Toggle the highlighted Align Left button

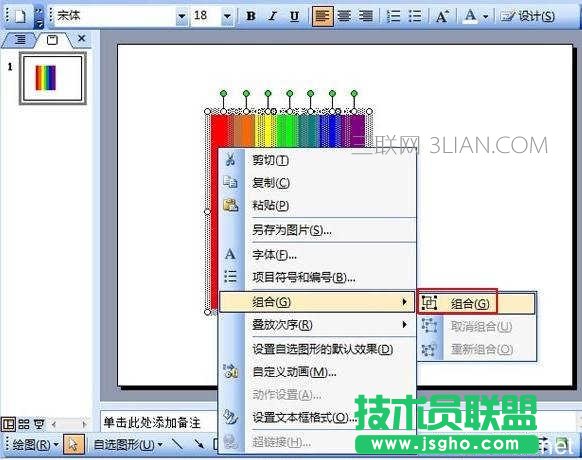click(x=323, y=16)
